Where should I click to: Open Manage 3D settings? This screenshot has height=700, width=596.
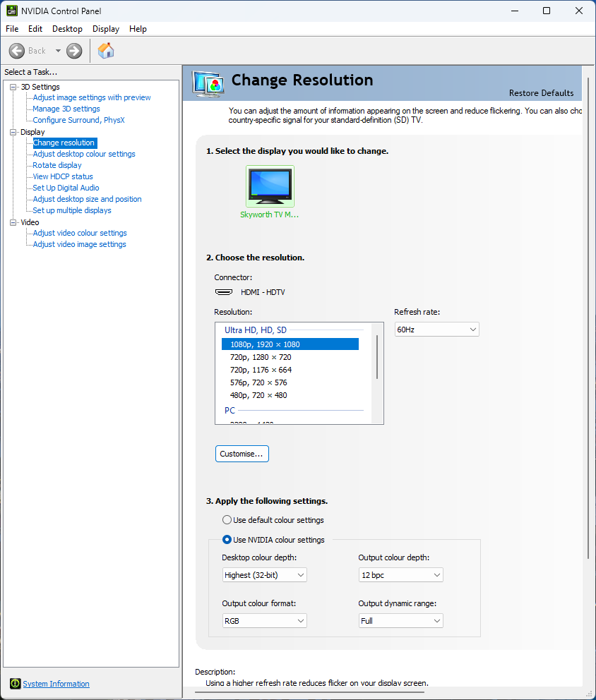pos(66,109)
